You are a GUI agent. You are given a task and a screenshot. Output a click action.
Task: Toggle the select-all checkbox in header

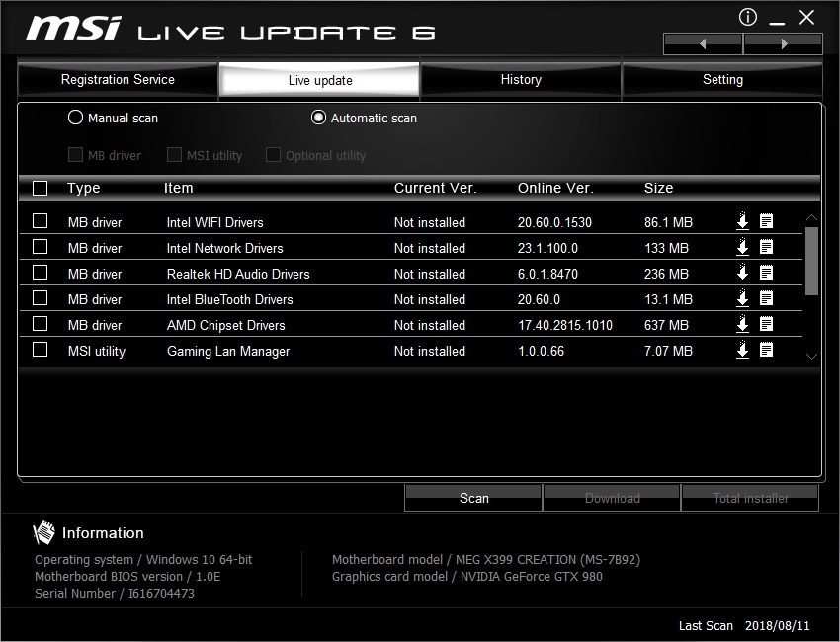(x=41, y=188)
